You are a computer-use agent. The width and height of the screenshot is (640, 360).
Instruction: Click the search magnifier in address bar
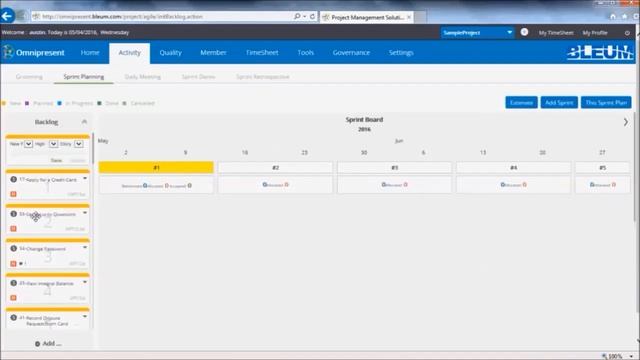click(x=297, y=16)
